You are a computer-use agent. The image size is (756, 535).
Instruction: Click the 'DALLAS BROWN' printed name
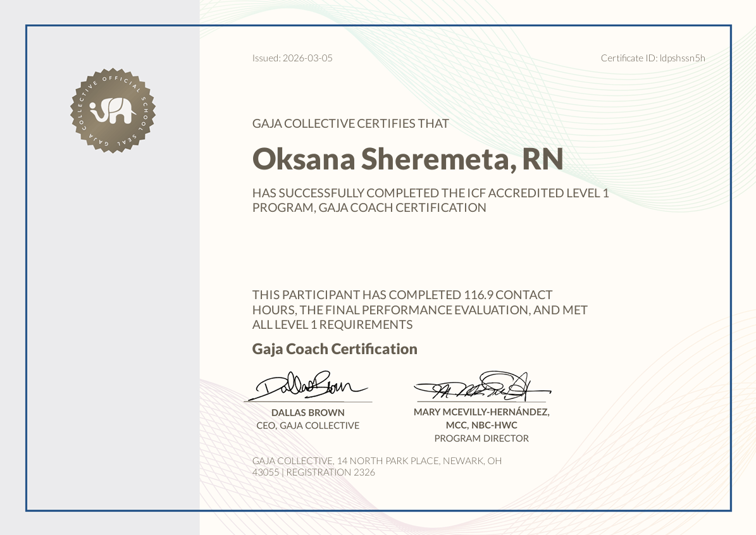coord(308,412)
